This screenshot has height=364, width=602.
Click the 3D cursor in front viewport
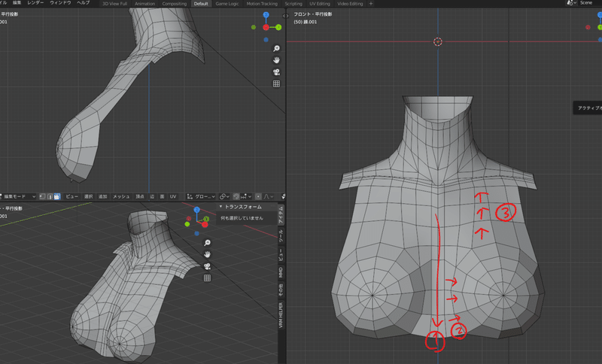[x=438, y=41]
